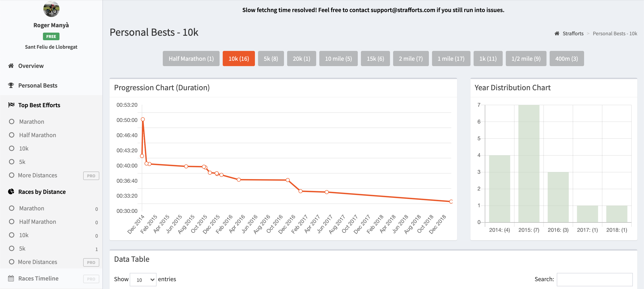Open the Show entries count dropdown
This screenshot has width=644, height=289.
[x=143, y=280]
